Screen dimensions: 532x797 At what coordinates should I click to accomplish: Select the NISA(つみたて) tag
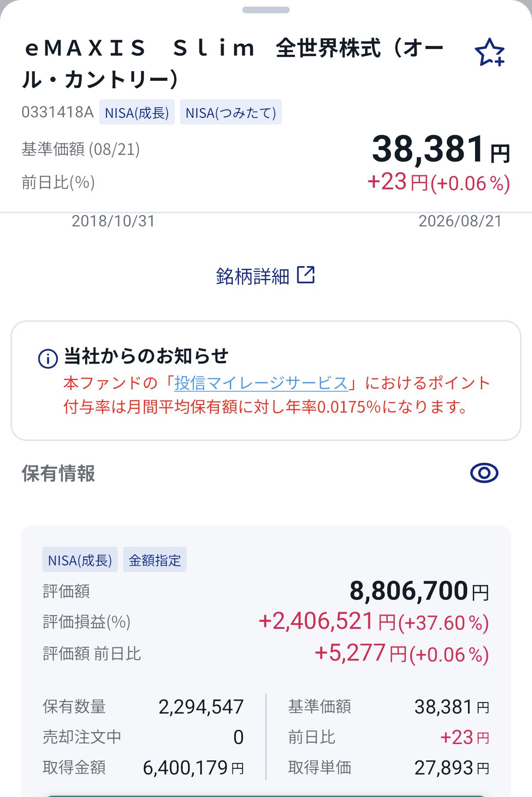(x=231, y=113)
